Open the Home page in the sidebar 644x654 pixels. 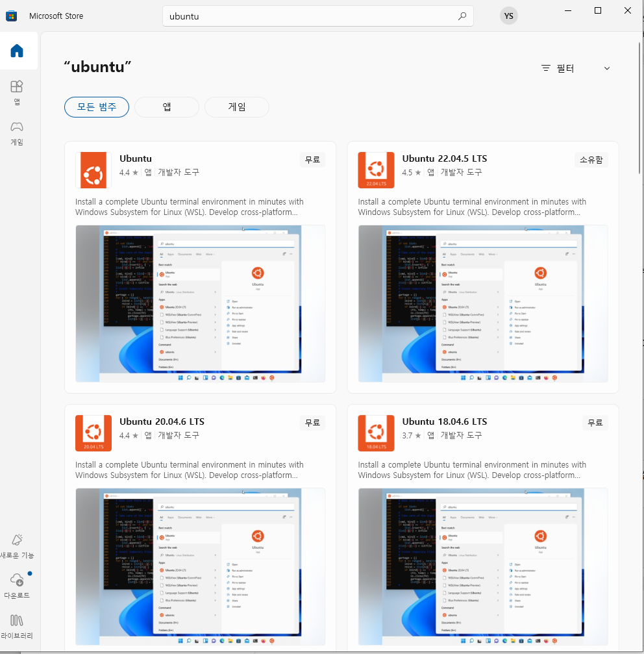click(17, 51)
